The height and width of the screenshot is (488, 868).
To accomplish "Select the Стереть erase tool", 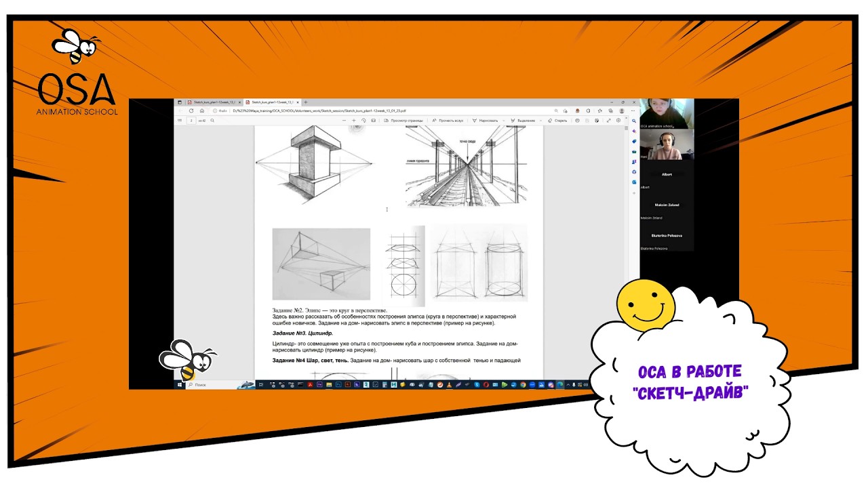I will (557, 121).
